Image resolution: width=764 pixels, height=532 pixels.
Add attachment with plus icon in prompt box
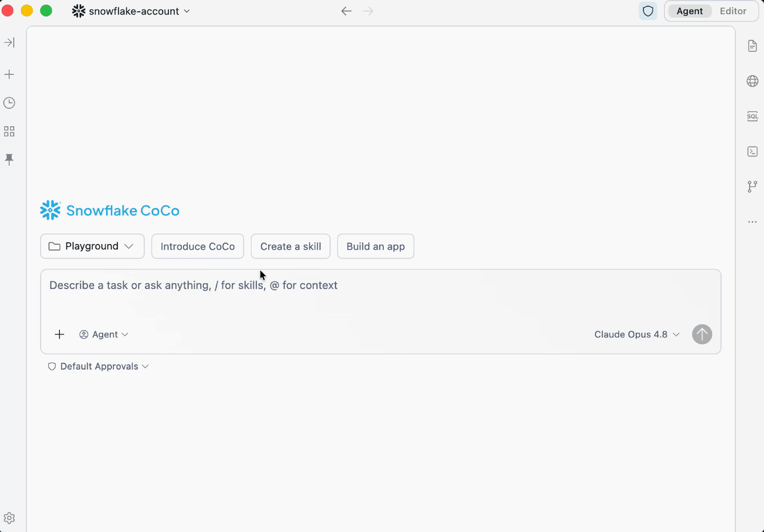[x=59, y=334]
